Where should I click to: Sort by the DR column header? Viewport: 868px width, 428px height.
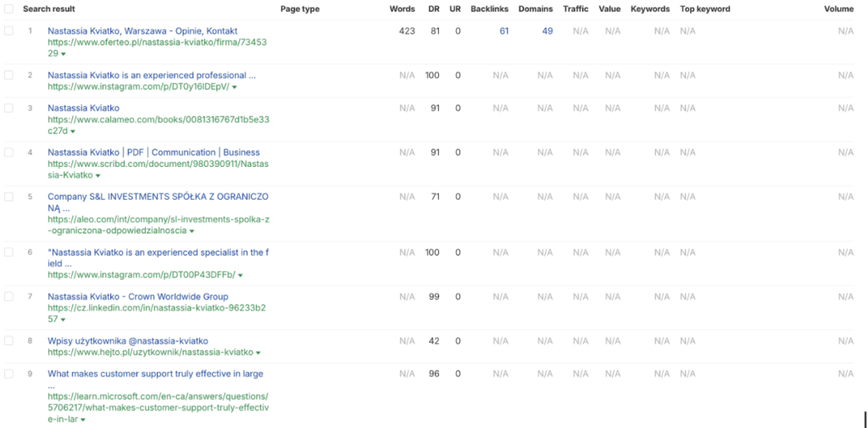tap(434, 8)
